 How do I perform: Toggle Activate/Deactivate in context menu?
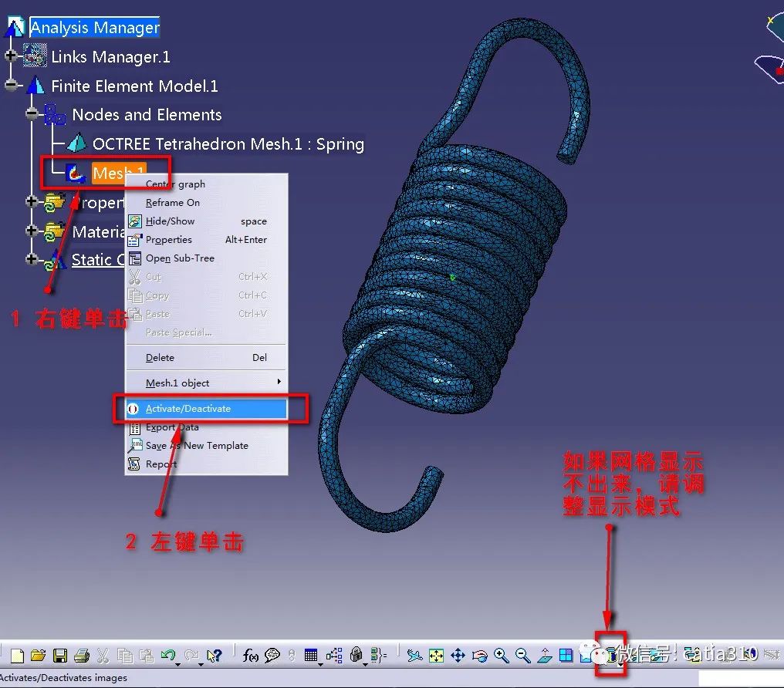point(188,409)
